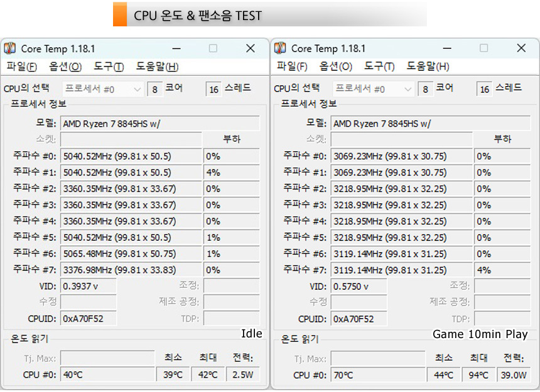Click Core Temp app icon in left window

click(x=10, y=48)
